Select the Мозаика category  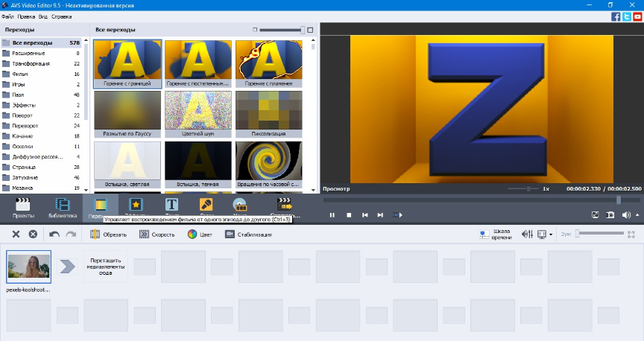click(x=41, y=188)
